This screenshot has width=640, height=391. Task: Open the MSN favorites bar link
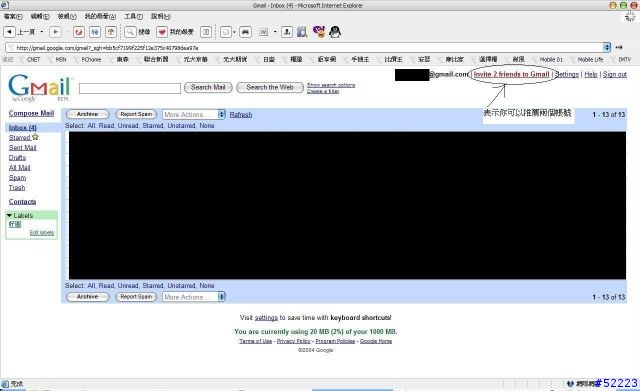(61, 60)
